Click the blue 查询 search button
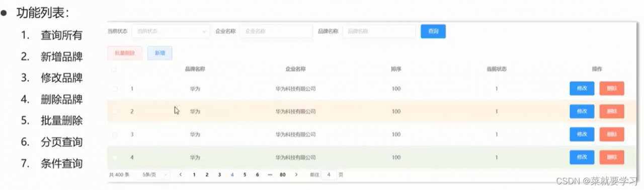 point(433,31)
